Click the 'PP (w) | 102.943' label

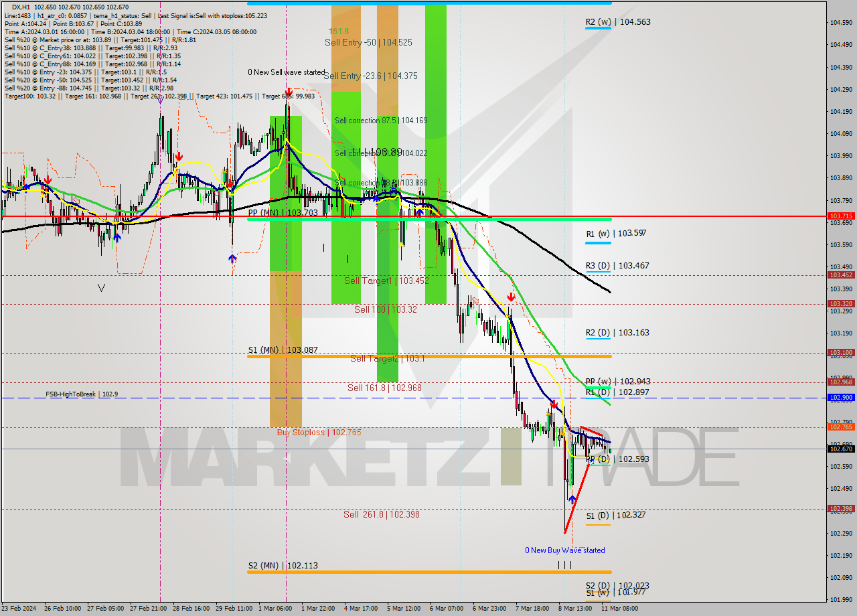pos(618,381)
